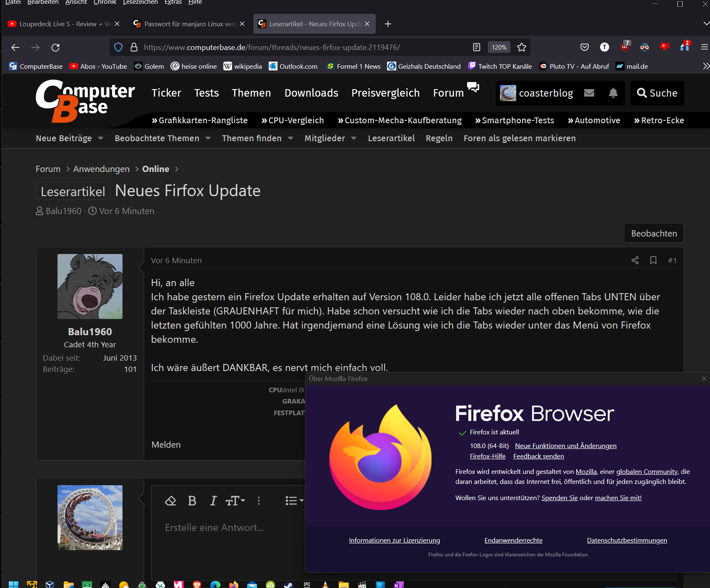The width and height of the screenshot is (710, 588).
Task: Open list options dropdown in editor
Action: pos(295,501)
